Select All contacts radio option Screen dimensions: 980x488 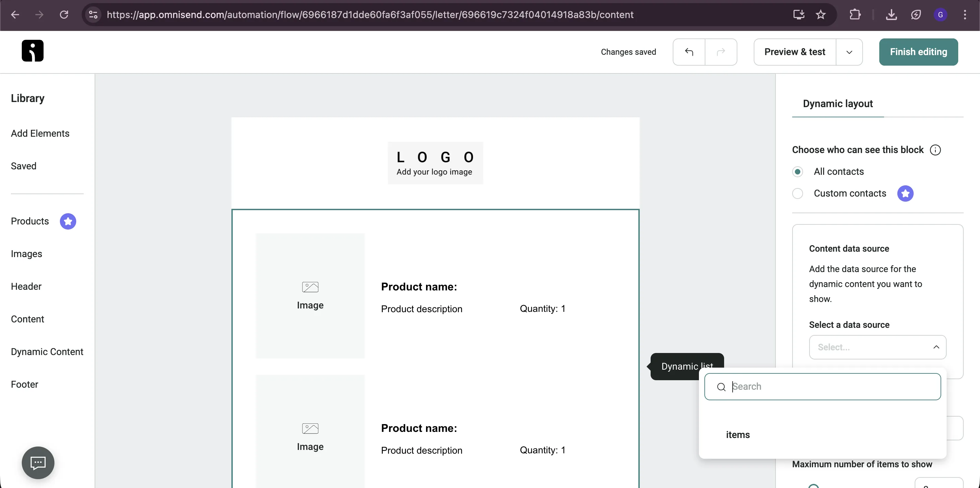[x=798, y=172]
